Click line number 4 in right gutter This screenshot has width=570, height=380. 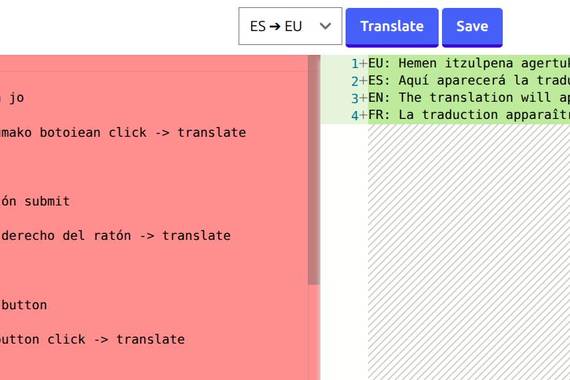point(355,115)
